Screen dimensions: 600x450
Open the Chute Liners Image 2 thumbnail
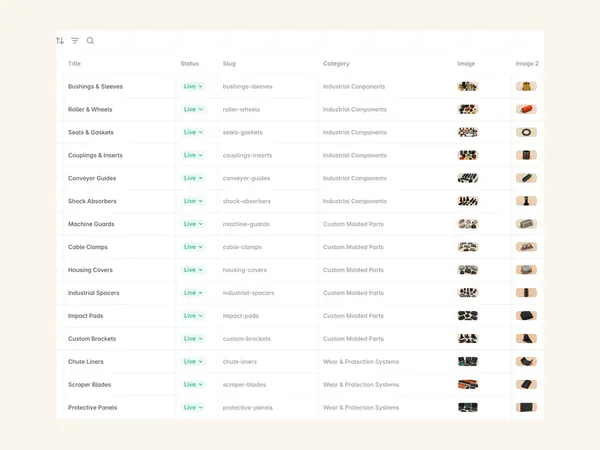tap(526, 362)
